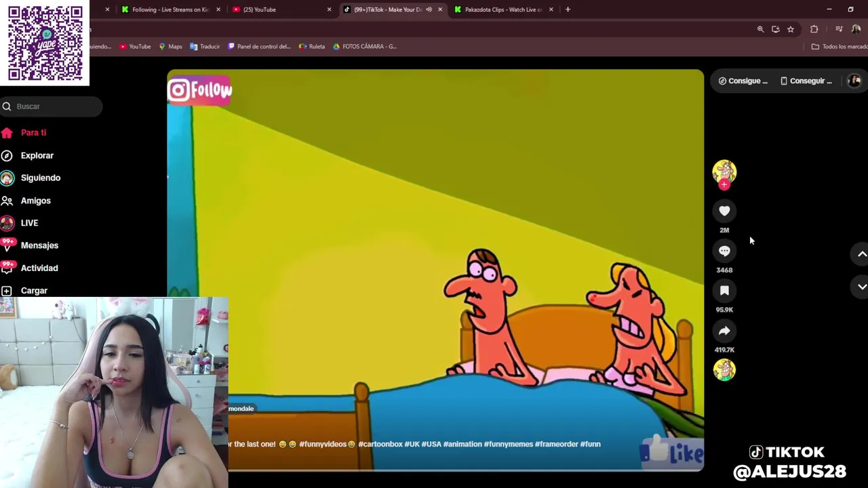Click the playing cartoon video
The image size is (868, 488).
click(435, 270)
